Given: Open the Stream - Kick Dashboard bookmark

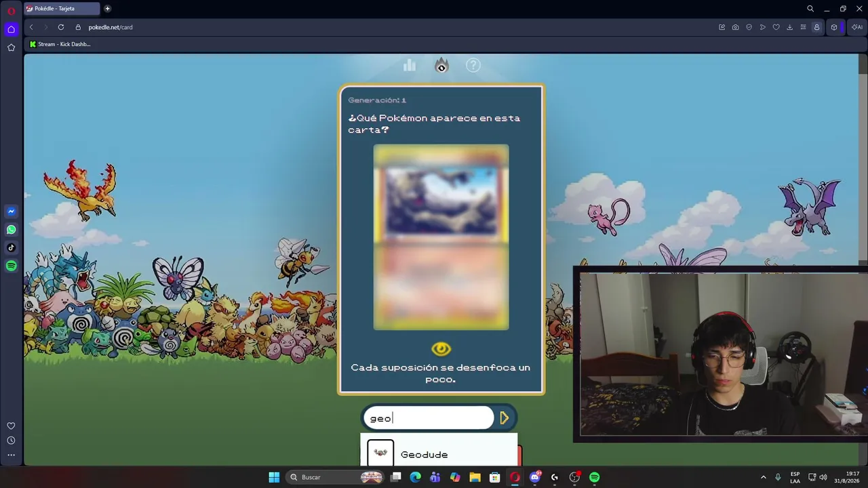Looking at the screenshot, I should tap(60, 44).
